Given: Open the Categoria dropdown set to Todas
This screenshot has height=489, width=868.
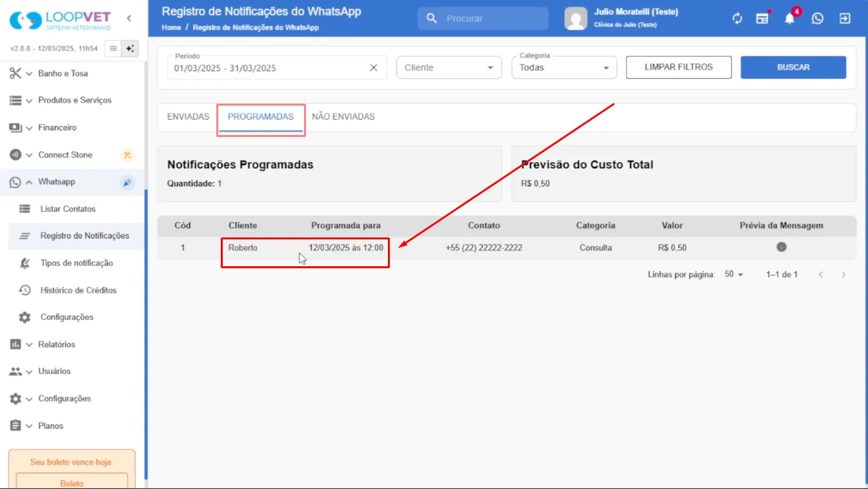Looking at the screenshot, I should click(x=564, y=68).
